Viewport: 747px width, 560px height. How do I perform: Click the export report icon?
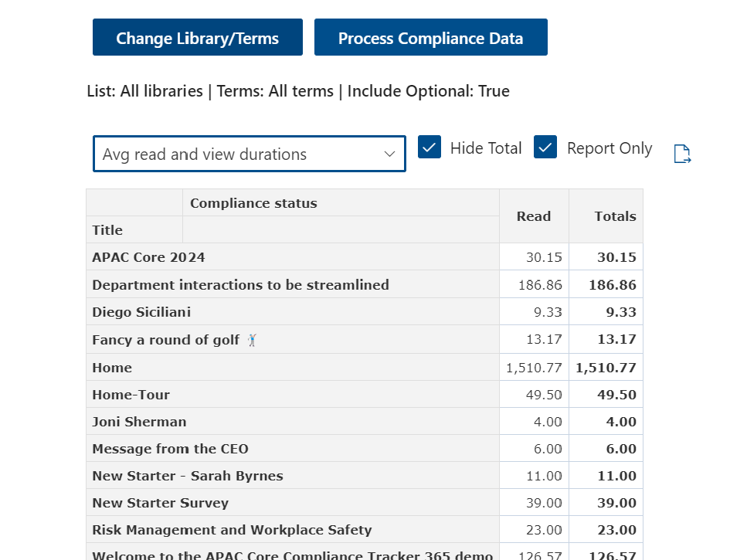681,154
